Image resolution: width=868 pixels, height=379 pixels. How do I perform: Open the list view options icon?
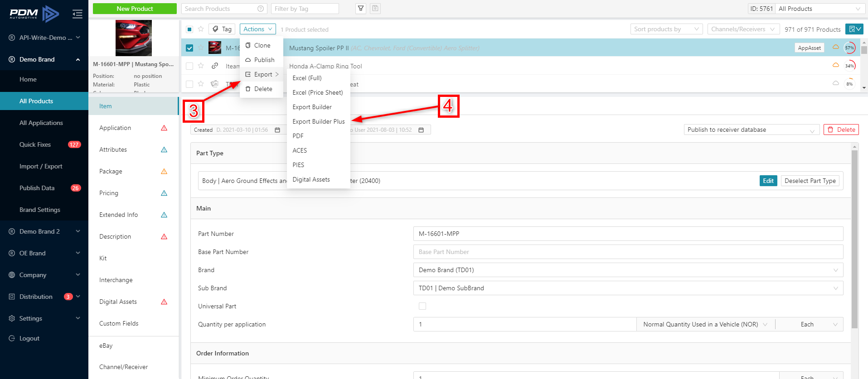(x=855, y=29)
